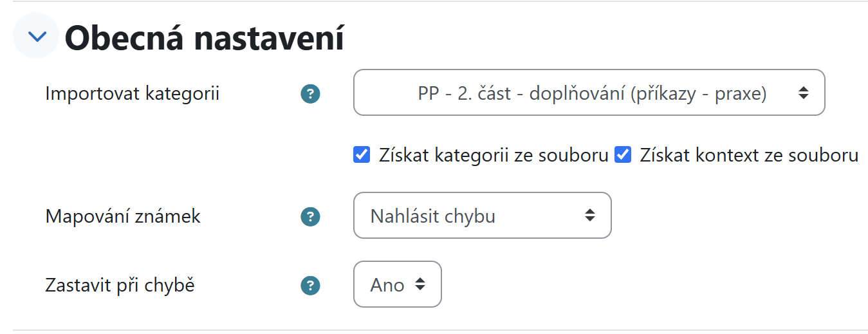Uncheck the Získat kontext ze souboru checkbox

tap(623, 155)
